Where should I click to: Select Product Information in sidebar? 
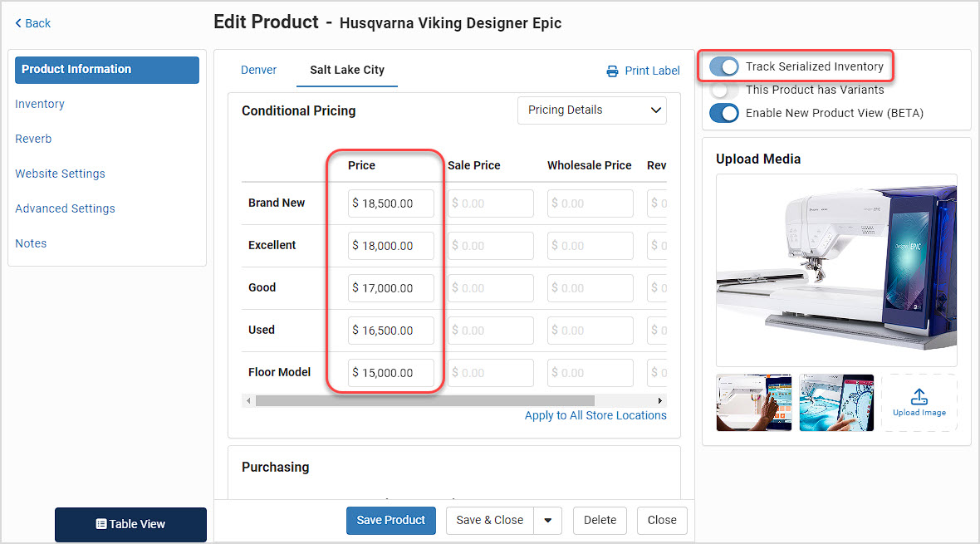(x=107, y=70)
